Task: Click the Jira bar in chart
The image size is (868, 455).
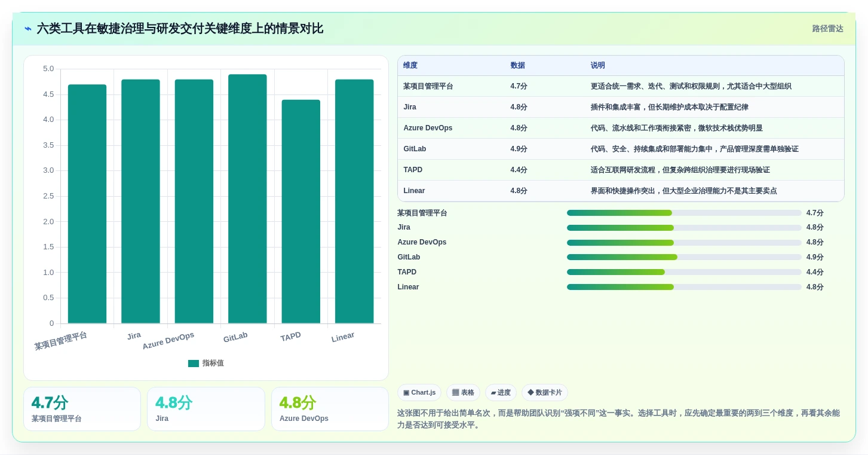Action: pyautogui.click(x=140, y=201)
